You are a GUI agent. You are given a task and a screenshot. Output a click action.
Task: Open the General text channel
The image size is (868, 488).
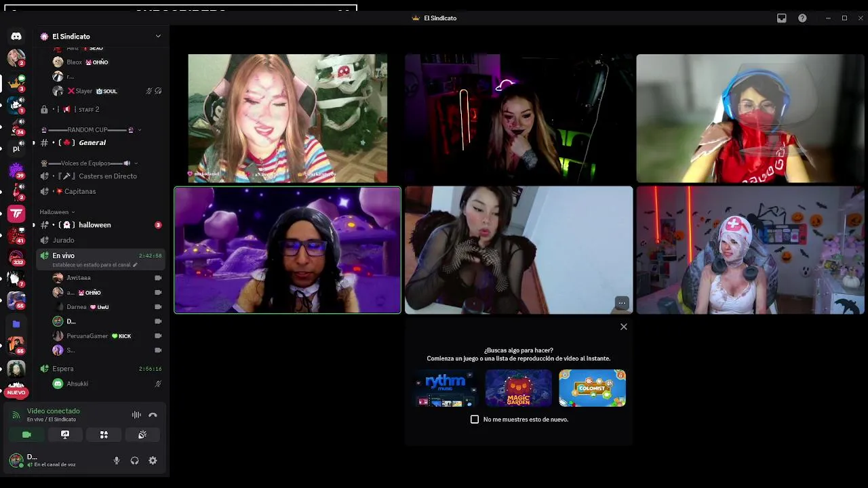(102, 142)
